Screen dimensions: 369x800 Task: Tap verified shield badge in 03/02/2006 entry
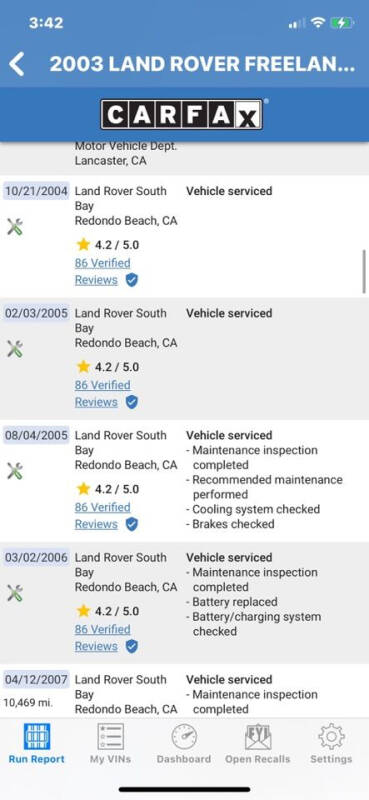point(132,646)
